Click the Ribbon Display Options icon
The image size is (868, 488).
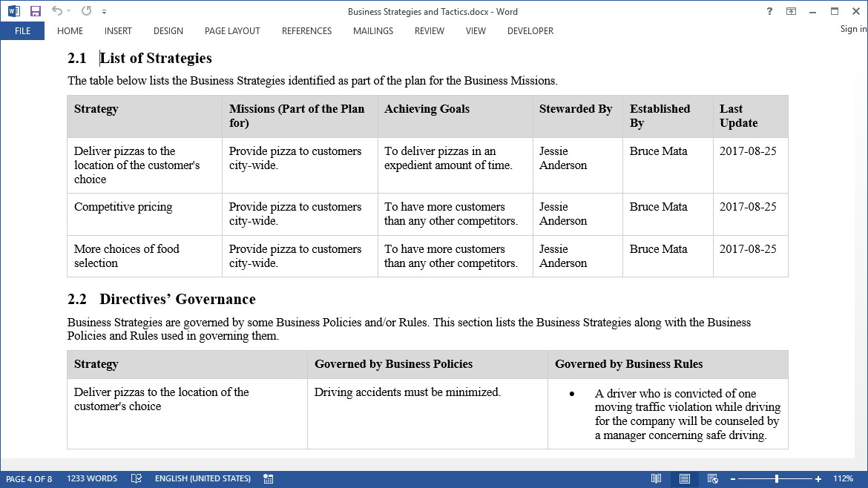pyautogui.click(x=792, y=11)
